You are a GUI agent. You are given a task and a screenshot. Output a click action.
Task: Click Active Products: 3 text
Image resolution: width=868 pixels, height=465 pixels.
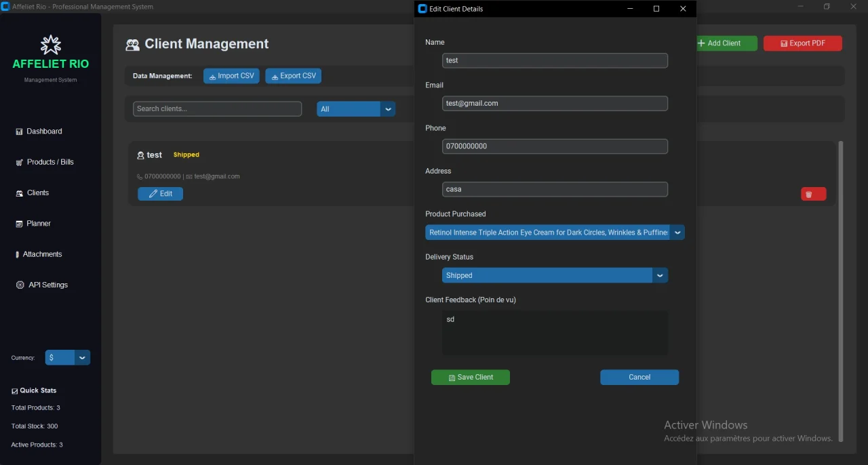coord(37,445)
